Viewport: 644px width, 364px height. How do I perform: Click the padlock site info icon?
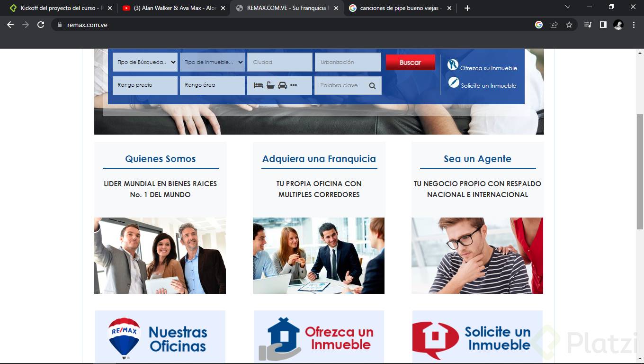[60, 25]
